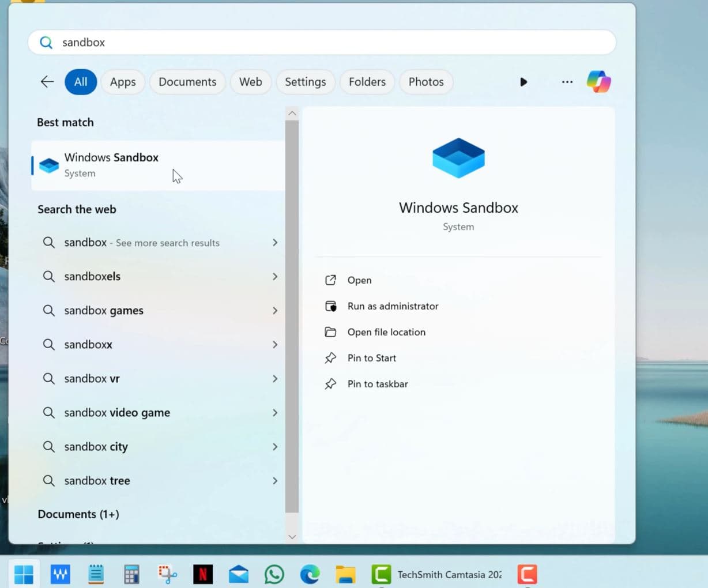Select the Windows Sandbox best match result

(x=158, y=165)
